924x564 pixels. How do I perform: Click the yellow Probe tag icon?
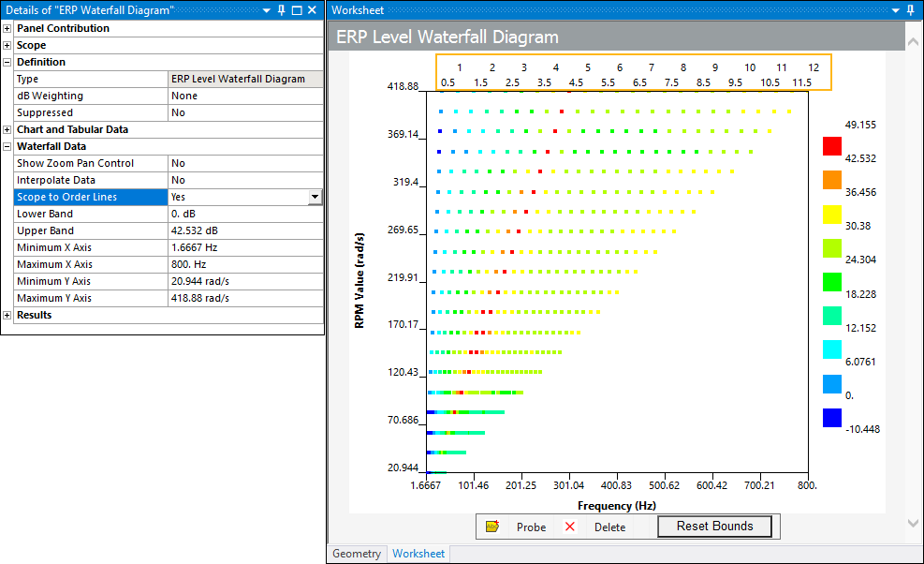492,527
